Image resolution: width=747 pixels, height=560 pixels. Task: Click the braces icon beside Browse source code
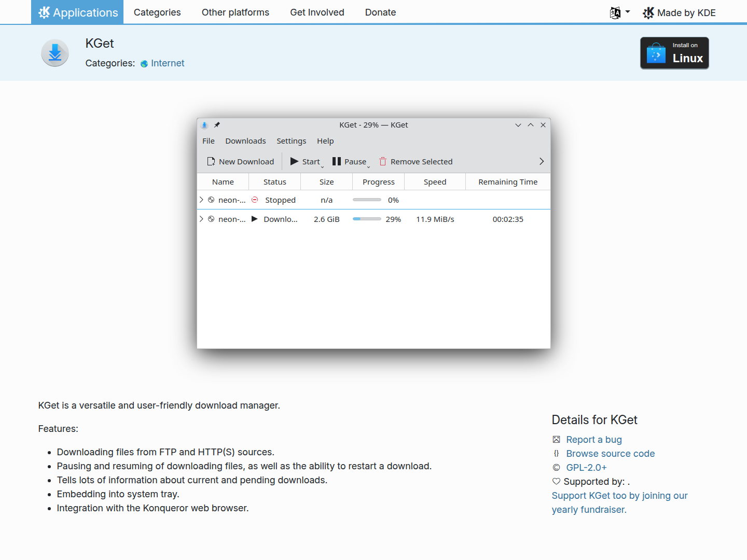556,454
